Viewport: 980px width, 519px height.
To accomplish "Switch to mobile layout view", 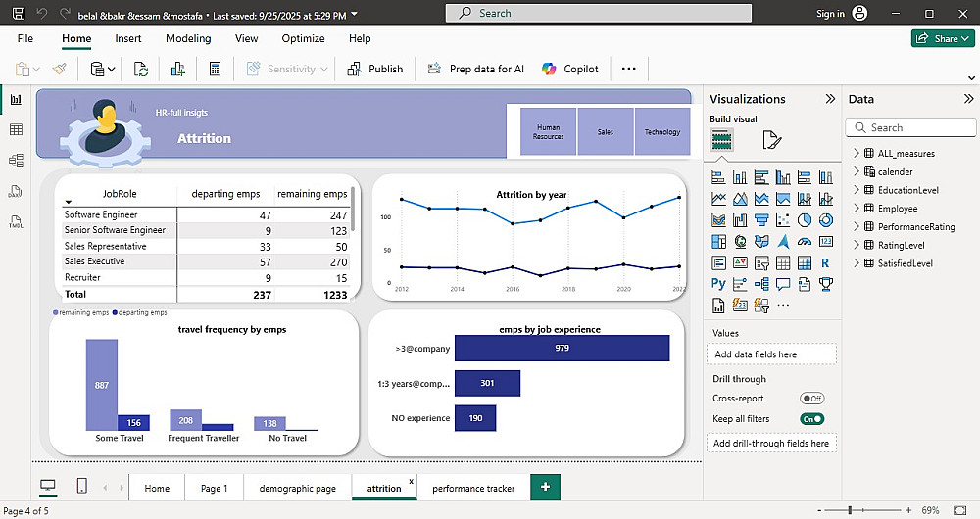I will coord(82,486).
